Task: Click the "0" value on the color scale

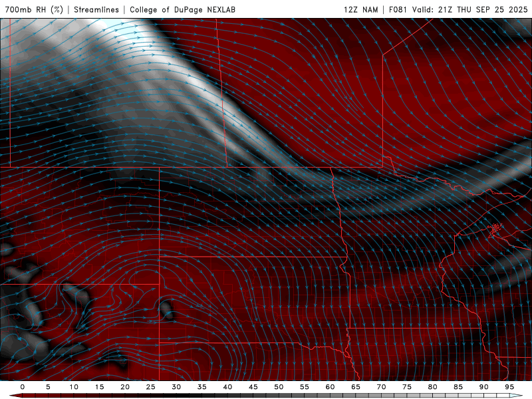Action: click(23, 387)
